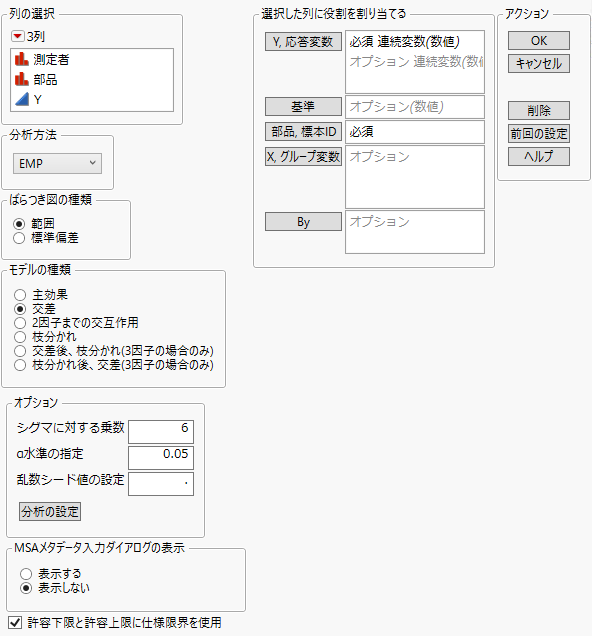The width and height of the screenshot is (592, 636).
Task: Click the 基準 role button
Action: pos(303,107)
